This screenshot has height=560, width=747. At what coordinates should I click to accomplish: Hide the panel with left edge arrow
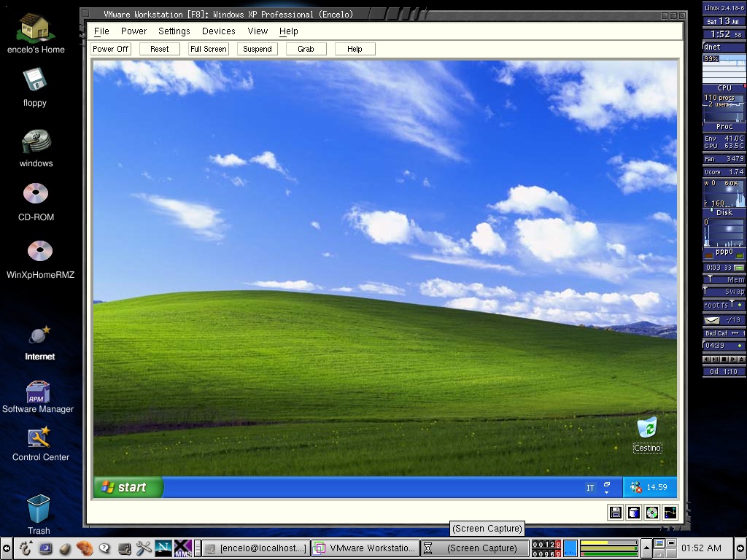[6, 548]
